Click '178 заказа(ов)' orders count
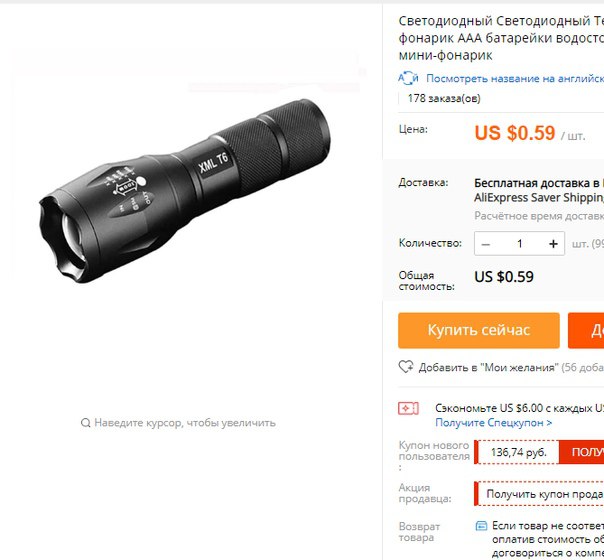Viewport: 604px width, 560px height. click(444, 99)
